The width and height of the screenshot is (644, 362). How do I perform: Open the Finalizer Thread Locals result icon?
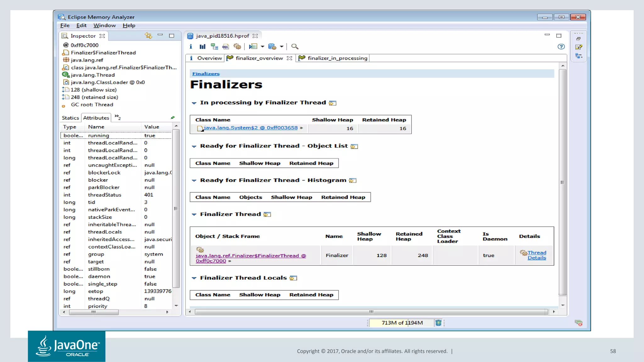293,278
